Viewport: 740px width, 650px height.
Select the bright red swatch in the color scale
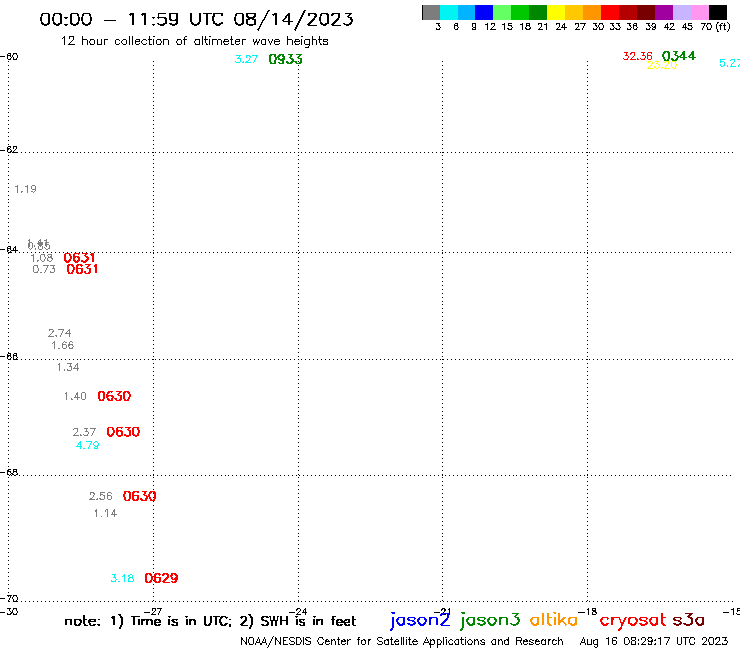click(610, 12)
